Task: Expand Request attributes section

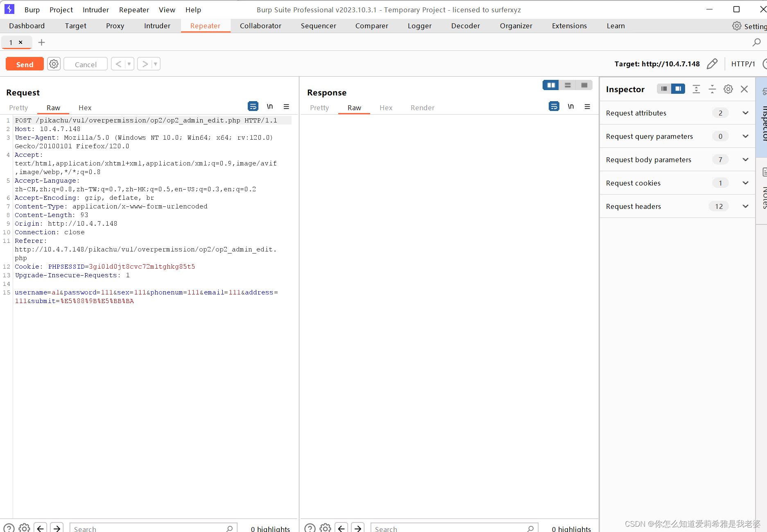Action: click(x=677, y=113)
